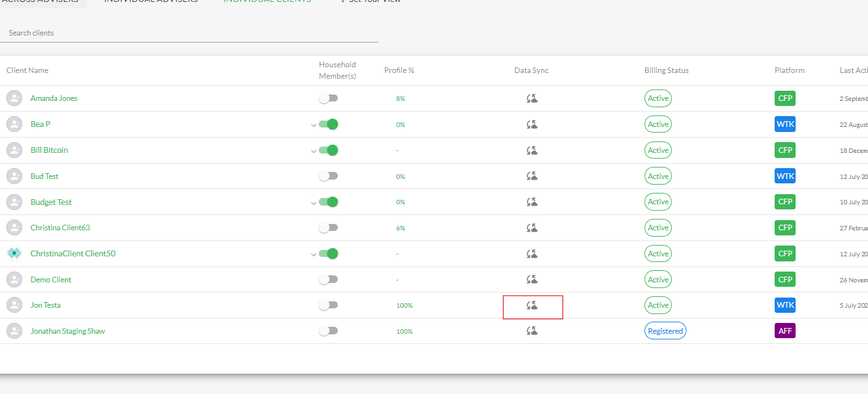This screenshot has width=868, height=394.
Task: Click data sync icon for Jon Testa
Action: pos(532,305)
